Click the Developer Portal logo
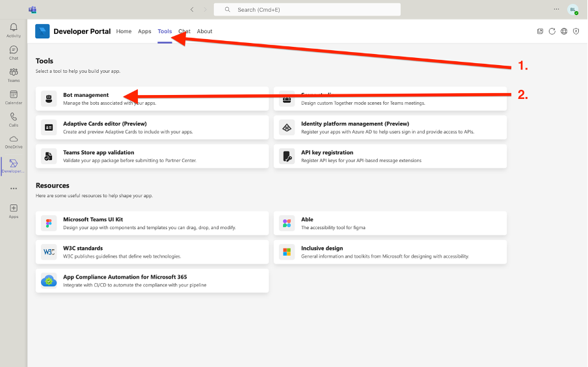The width and height of the screenshot is (588, 367). [x=42, y=31]
